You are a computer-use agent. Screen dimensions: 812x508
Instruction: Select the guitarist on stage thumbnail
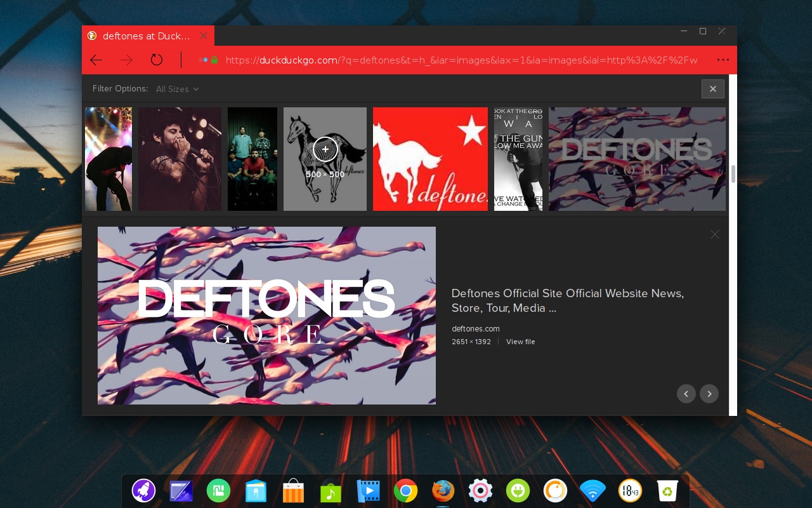tap(108, 159)
